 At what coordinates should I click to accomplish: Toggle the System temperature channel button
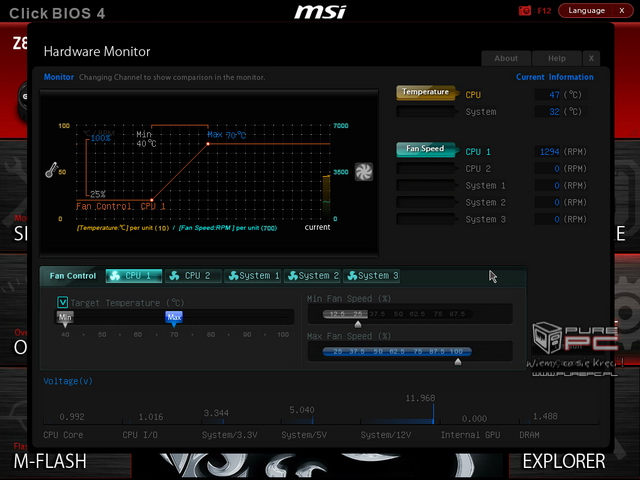[x=426, y=111]
